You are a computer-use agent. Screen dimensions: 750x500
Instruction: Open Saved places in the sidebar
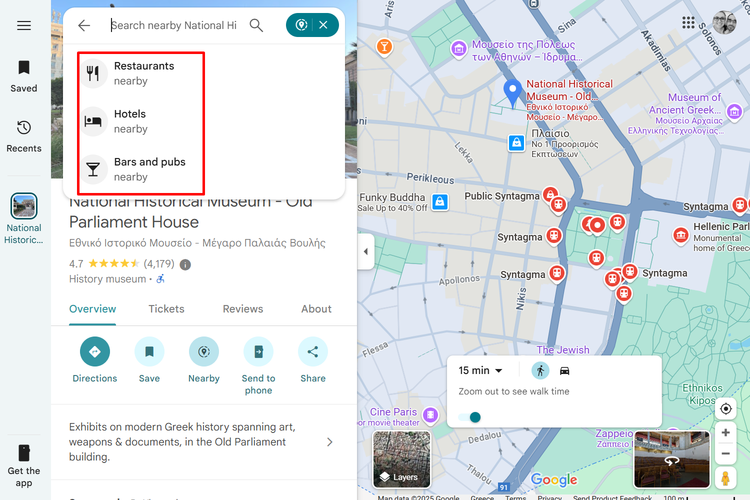[24, 77]
